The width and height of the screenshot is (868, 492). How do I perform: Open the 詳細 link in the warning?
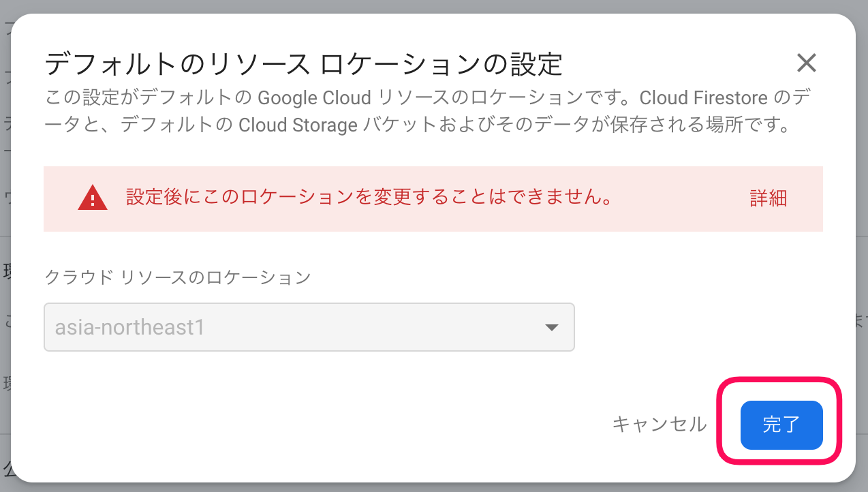(768, 198)
